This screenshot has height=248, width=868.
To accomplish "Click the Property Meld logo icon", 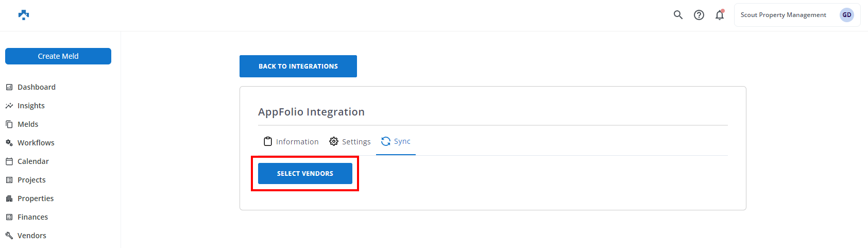I will pyautogui.click(x=24, y=15).
